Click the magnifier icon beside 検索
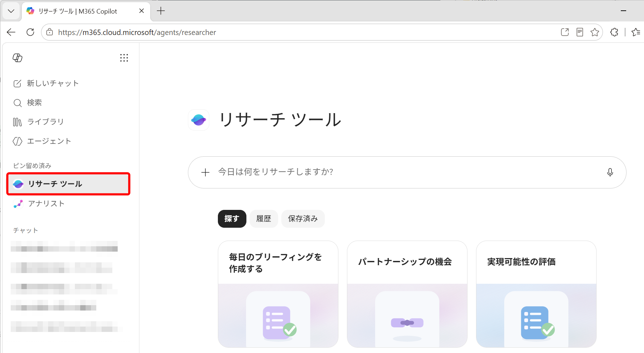Image resolution: width=644 pixels, height=353 pixels. 17,103
